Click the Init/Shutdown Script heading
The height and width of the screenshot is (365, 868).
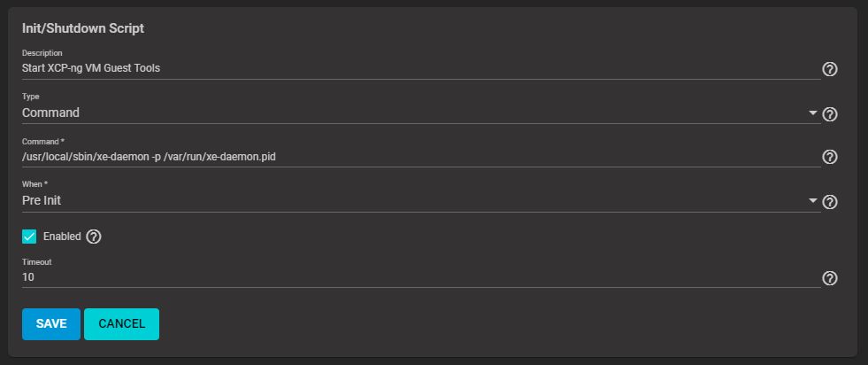point(83,28)
